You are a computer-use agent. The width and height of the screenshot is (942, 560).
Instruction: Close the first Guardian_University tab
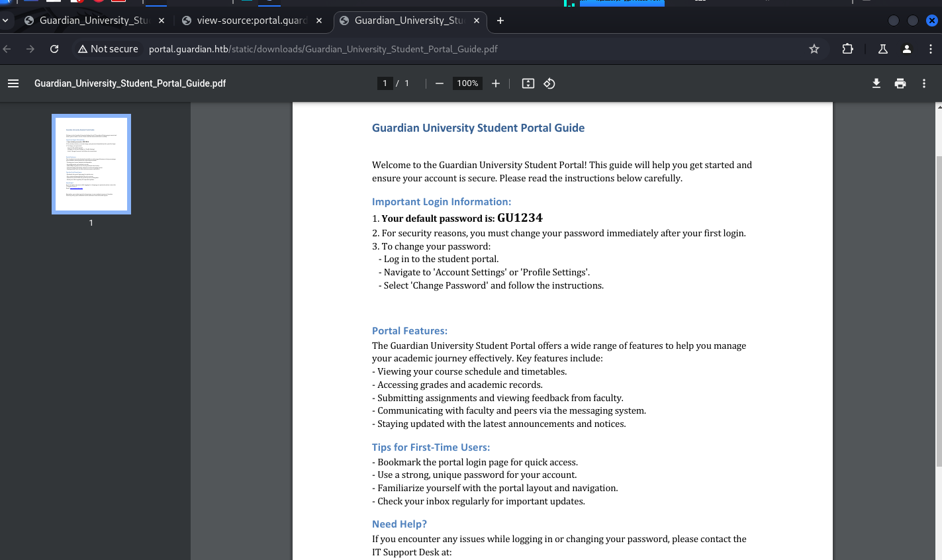pos(162,21)
